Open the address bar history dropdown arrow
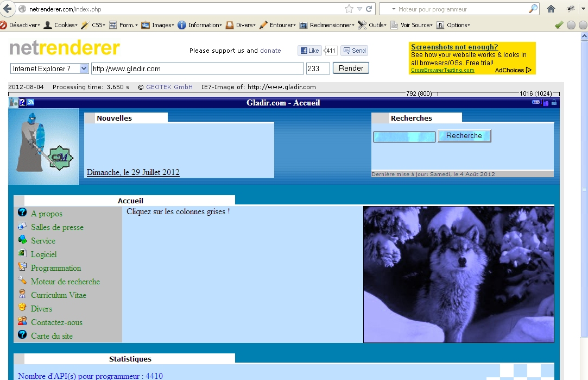588x380 pixels. pos(359,9)
